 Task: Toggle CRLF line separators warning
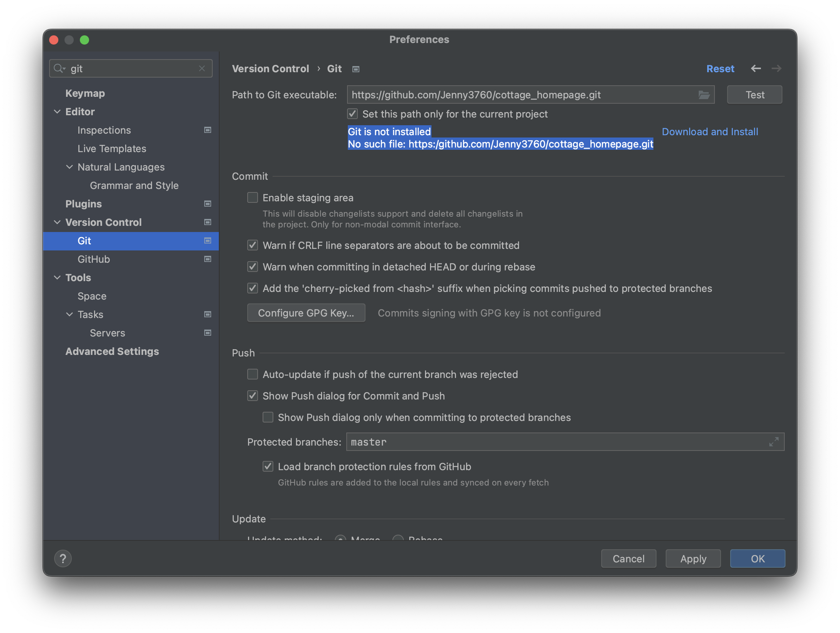click(253, 245)
